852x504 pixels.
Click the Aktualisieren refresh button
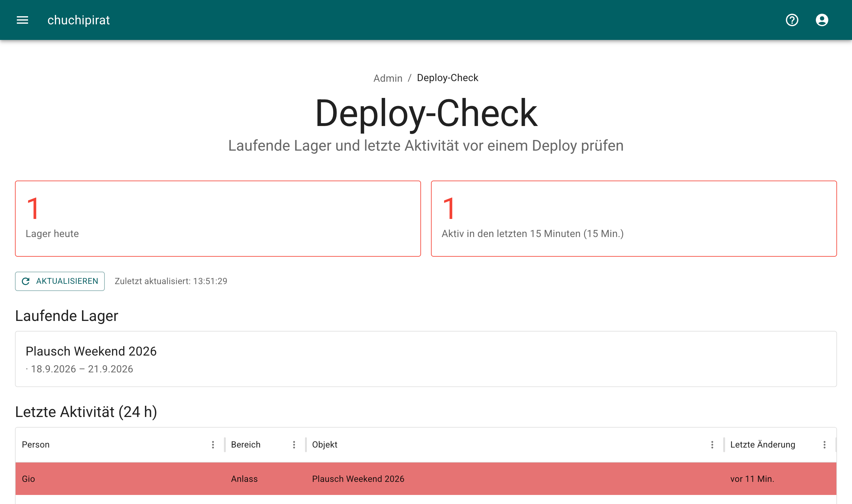pos(60,281)
